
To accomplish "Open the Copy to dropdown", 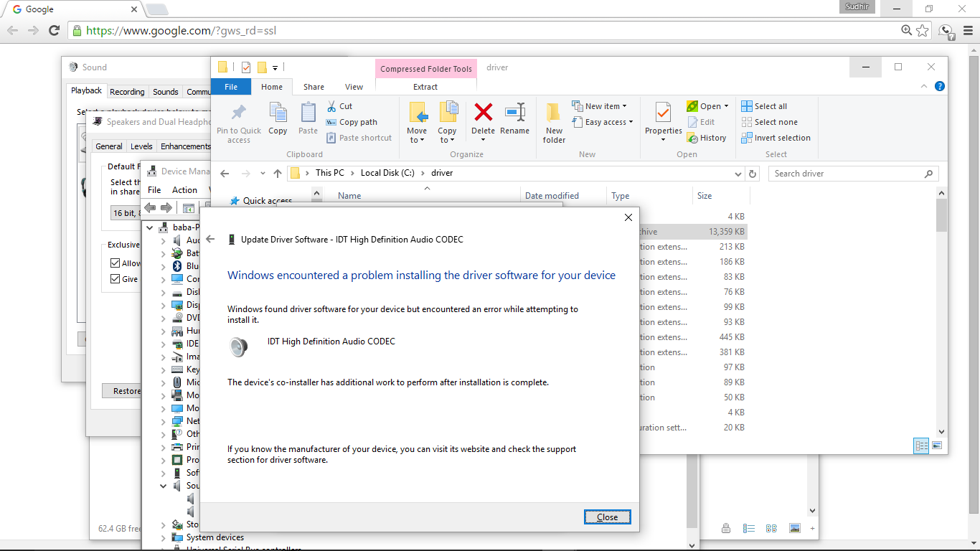I will point(447,122).
